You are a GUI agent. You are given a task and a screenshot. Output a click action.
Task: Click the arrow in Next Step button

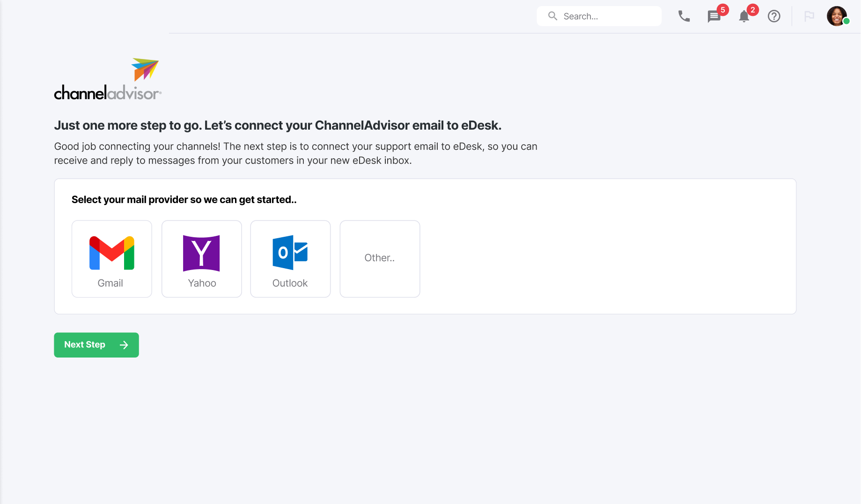tap(124, 345)
